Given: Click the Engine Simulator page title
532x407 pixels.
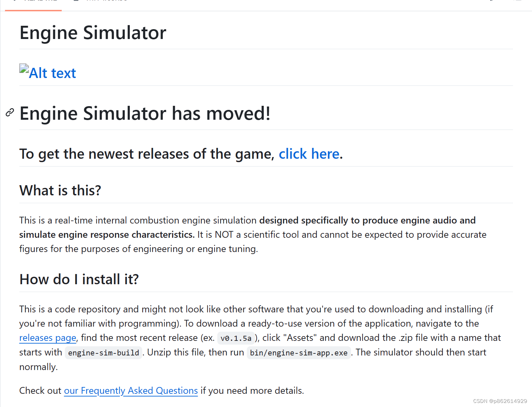Looking at the screenshot, I should (x=93, y=33).
